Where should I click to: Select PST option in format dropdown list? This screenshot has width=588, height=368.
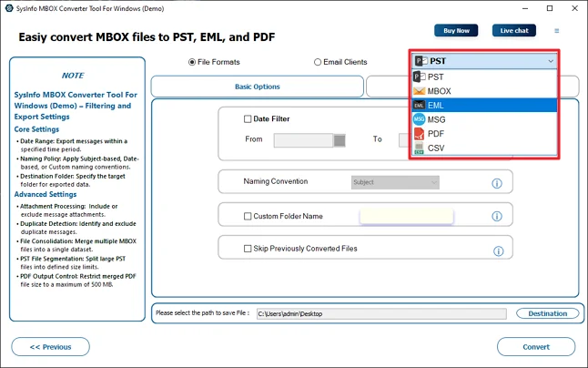(x=484, y=77)
